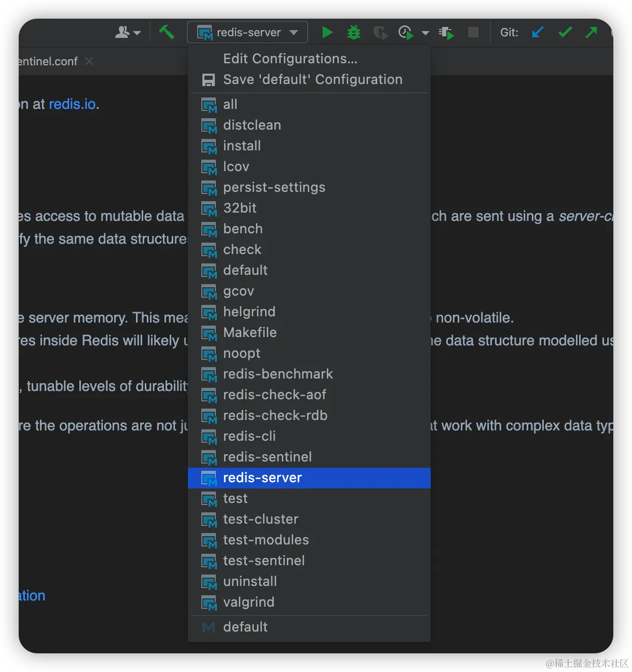Viewport: 632px width, 672px height.
Task: Click the save disk icon beside Save Configuration
Action: pyautogui.click(x=209, y=80)
